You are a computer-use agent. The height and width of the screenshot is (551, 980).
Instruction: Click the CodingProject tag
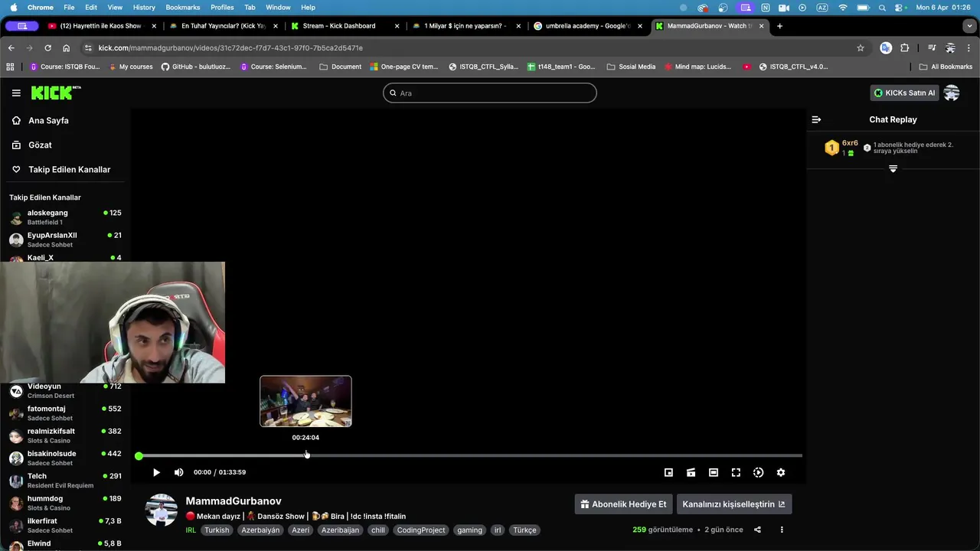(420, 530)
